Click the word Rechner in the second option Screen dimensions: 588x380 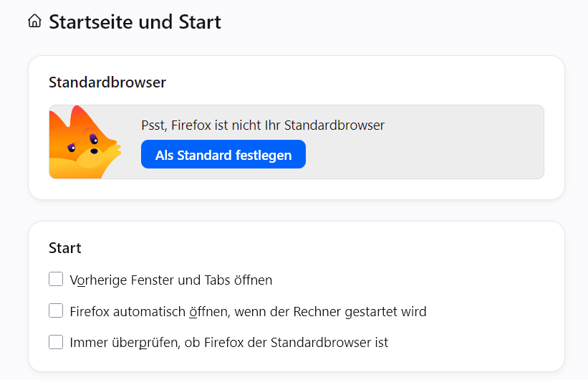pos(317,312)
